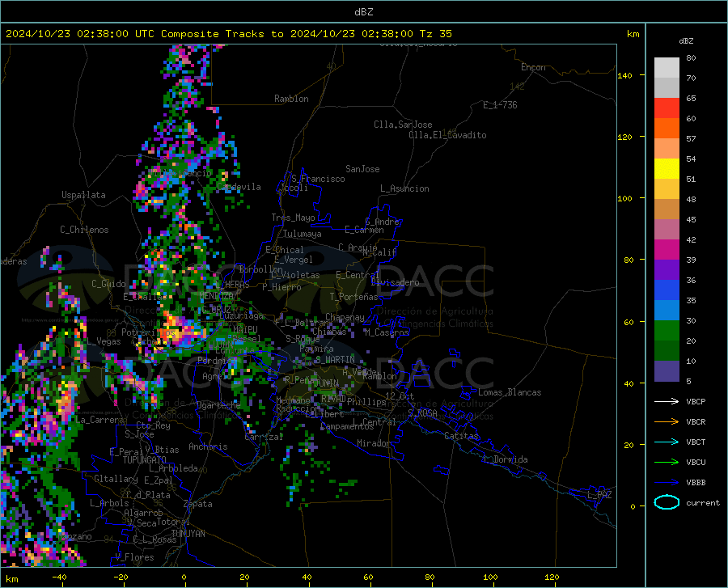Click the Encon label at top right
This screenshot has width=728, height=588.
[x=533, y=67]
